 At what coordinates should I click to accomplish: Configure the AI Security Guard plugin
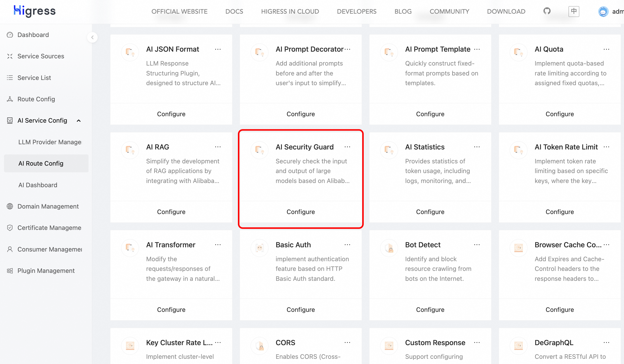(x=301, y=212)
